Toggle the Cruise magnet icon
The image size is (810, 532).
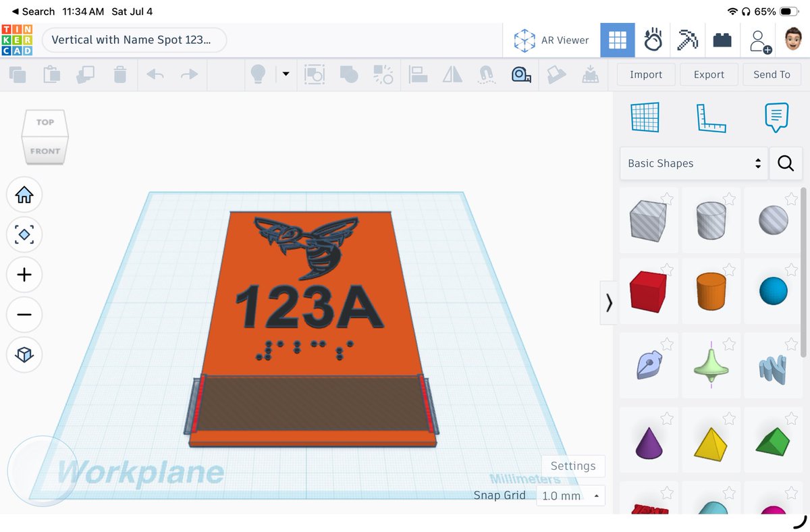(486, 74)
